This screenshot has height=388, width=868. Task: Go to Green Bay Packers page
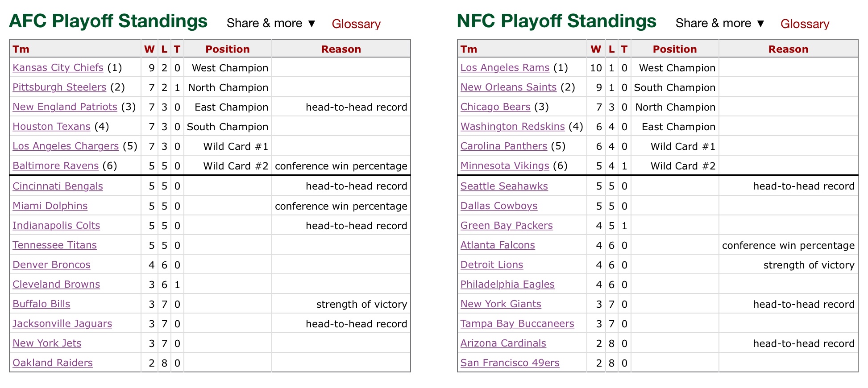tap(507, 226)
